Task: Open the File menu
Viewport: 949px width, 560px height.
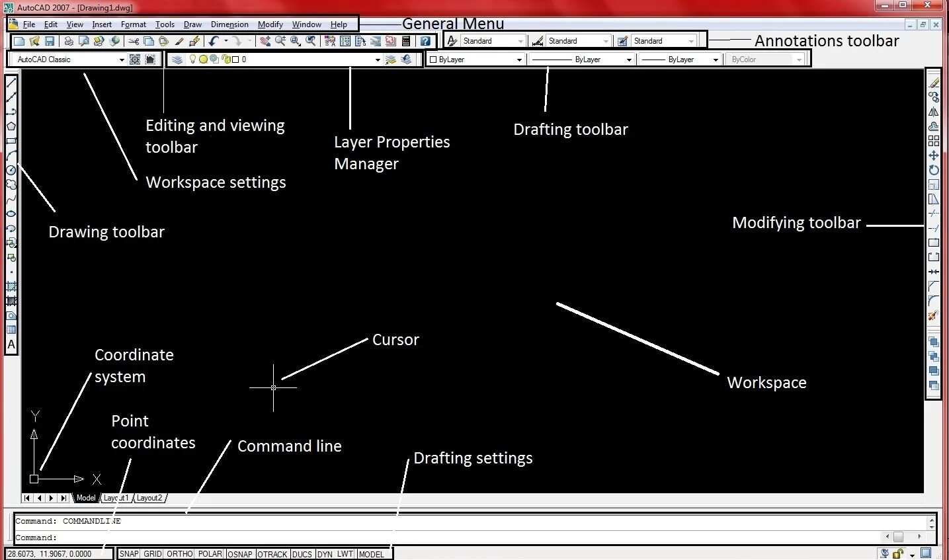Action: coord(29,24)
